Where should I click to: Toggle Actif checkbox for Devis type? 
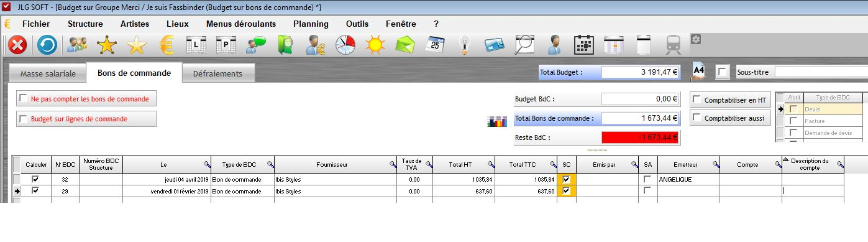pyautogui.click(x=793, y=109)
